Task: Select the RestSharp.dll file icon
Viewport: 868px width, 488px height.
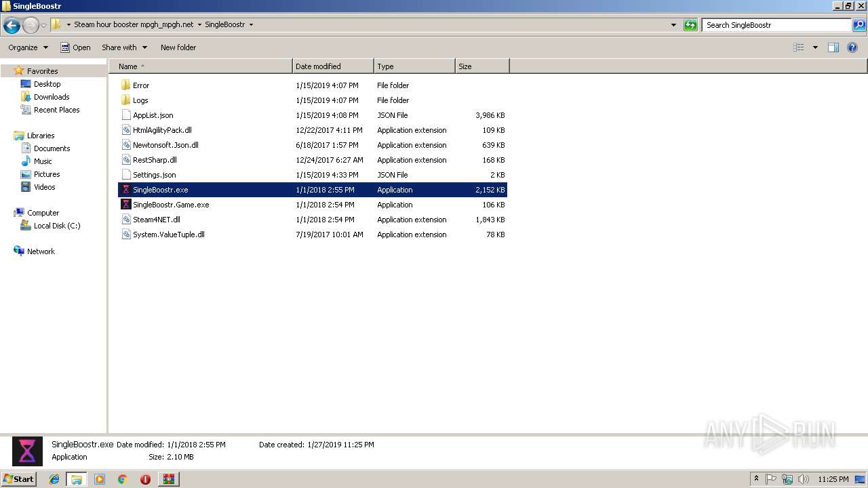Action: click(125, 160)
